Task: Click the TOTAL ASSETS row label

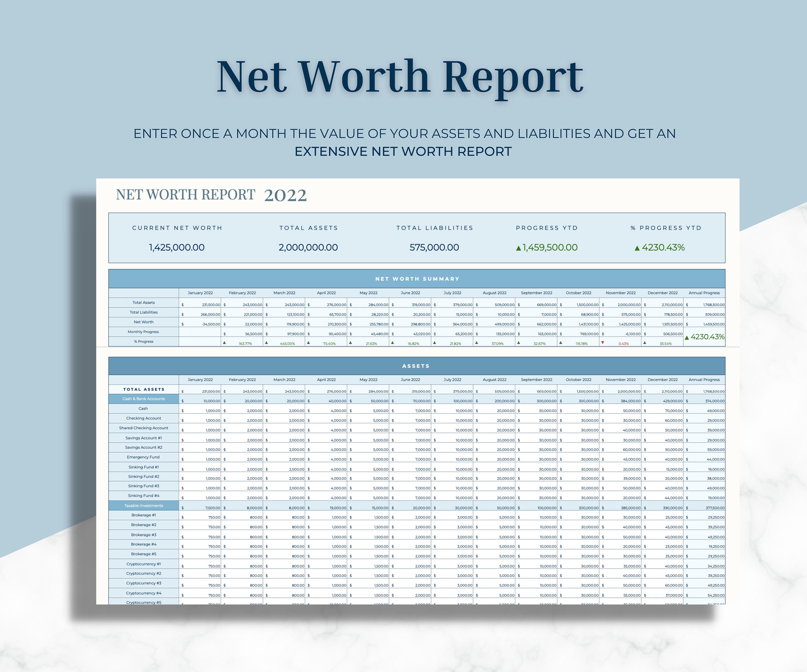Action: (143, 389)
